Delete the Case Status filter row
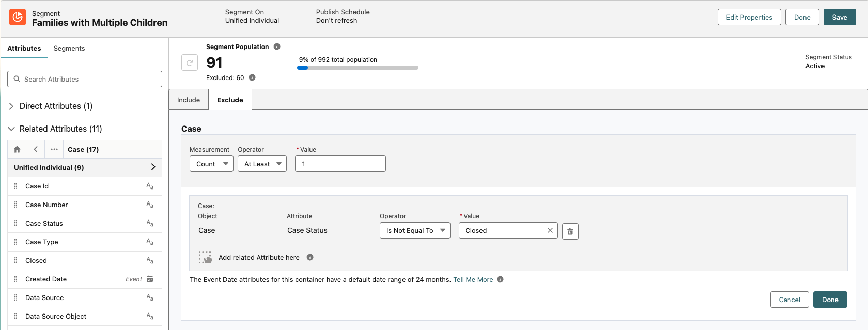 click(x=570, y=231)
